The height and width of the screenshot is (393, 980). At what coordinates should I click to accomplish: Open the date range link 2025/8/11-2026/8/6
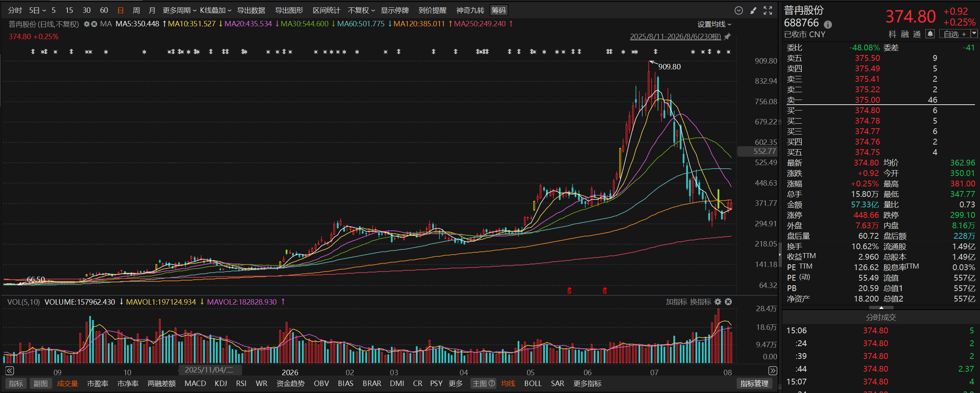coord(675,36)
